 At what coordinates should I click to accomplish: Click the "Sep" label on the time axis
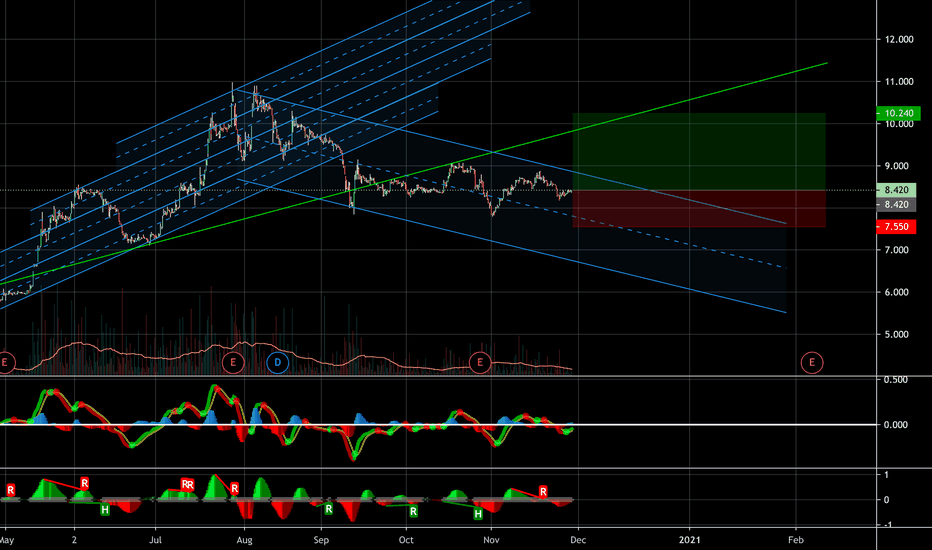click(x=321, y=540)
